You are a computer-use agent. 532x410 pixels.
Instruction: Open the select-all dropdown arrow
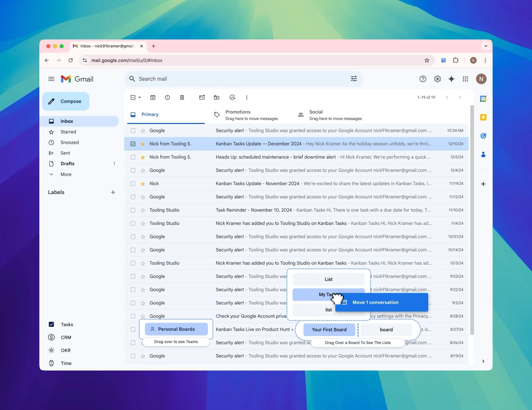click(x=140, y=98)
